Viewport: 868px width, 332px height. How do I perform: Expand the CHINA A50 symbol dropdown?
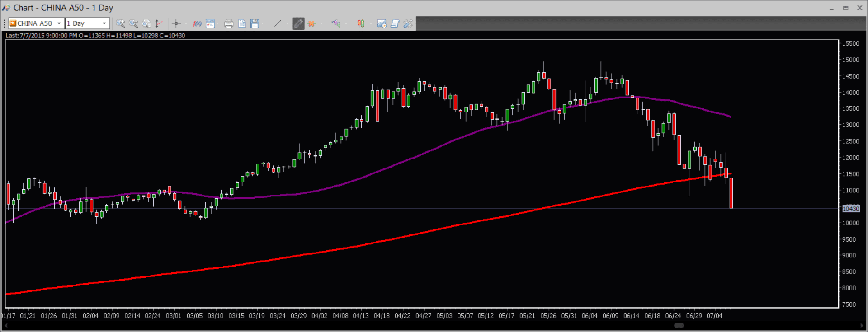[59, 23]
